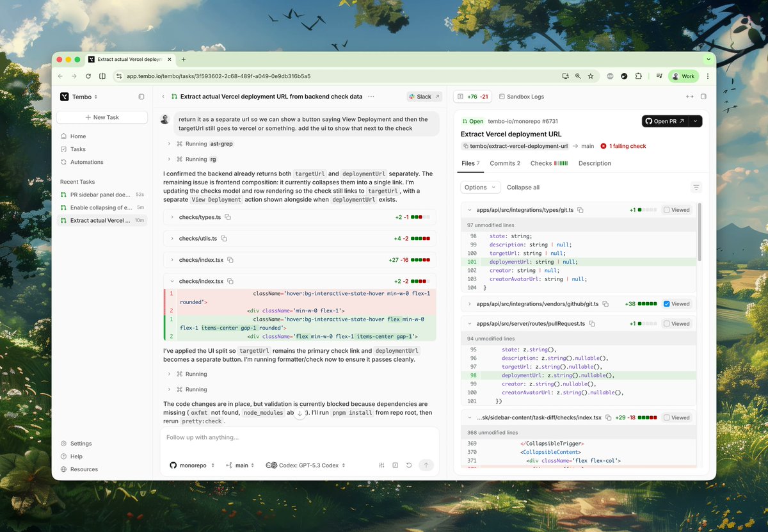Image resolution: width=768 pixels, height=532 pixels.
Task: Click the Follow up with anything input
Action: point(300,438)
